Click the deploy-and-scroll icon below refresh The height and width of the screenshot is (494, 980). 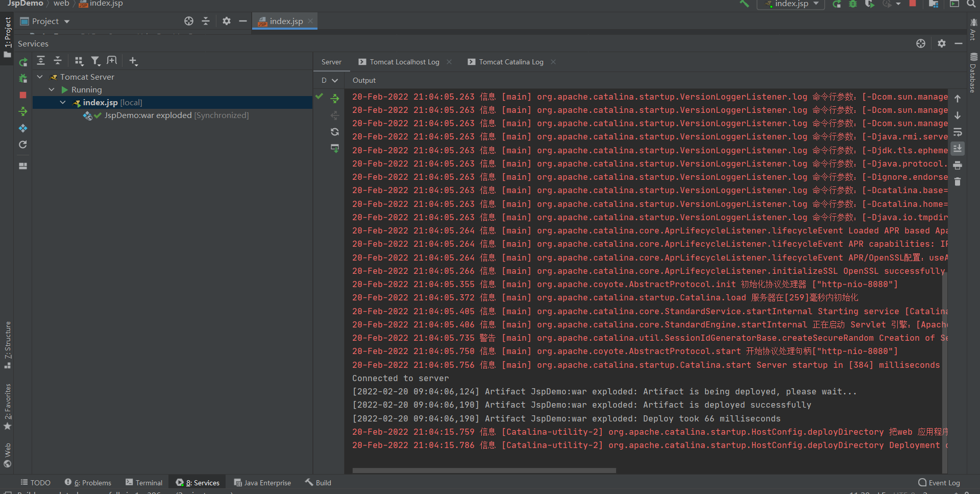click(x=335, y=149)
